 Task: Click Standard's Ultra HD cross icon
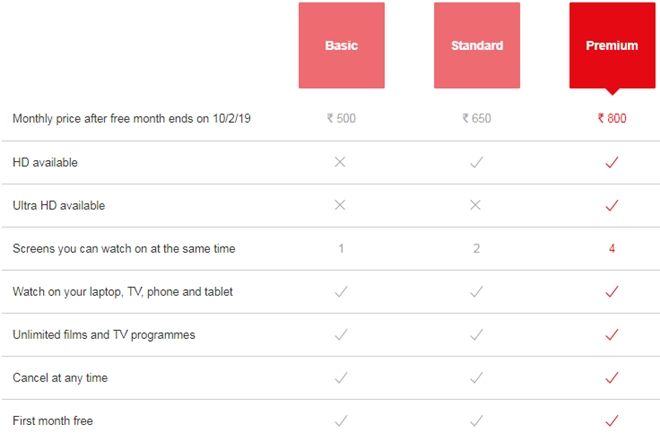pos(476,205)
